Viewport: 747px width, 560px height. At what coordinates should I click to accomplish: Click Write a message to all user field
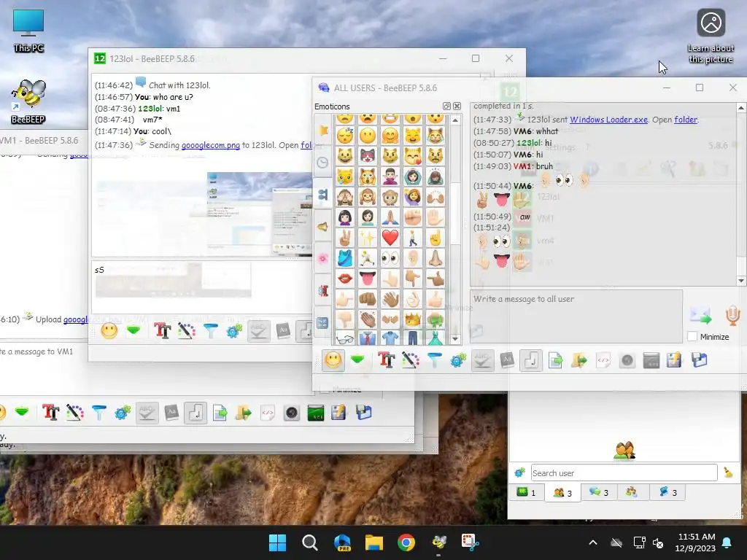click(x=576, y=316)
